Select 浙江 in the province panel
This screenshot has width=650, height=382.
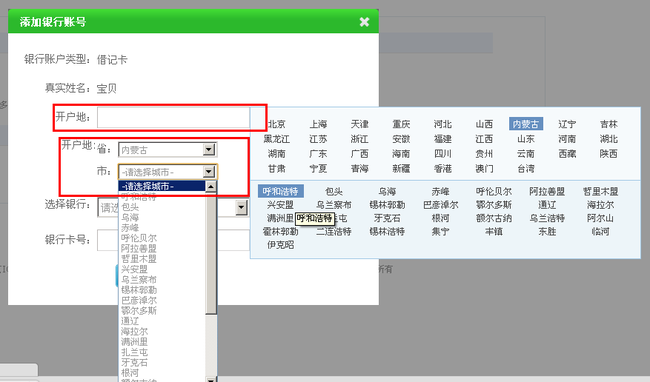[x=359, y=139]
